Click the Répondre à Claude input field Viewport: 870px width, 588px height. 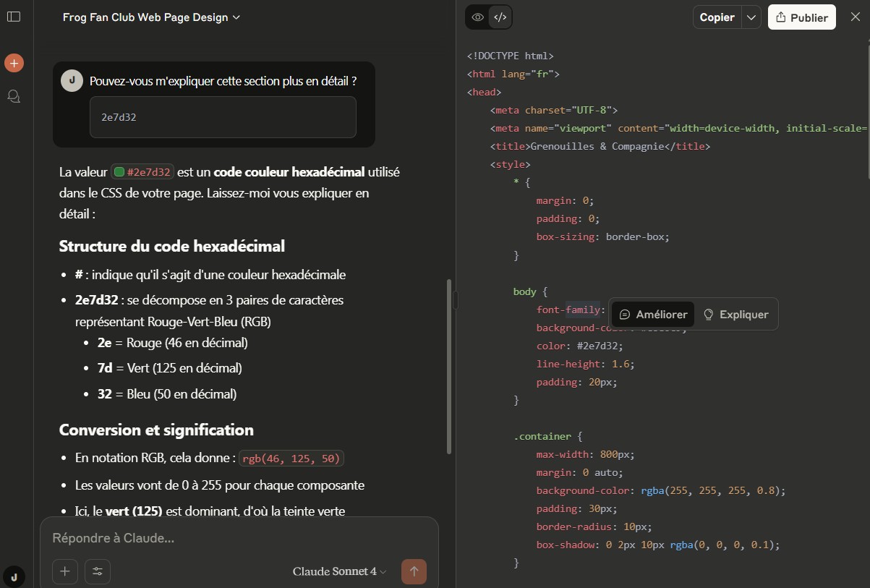click(x=239, y=539)
